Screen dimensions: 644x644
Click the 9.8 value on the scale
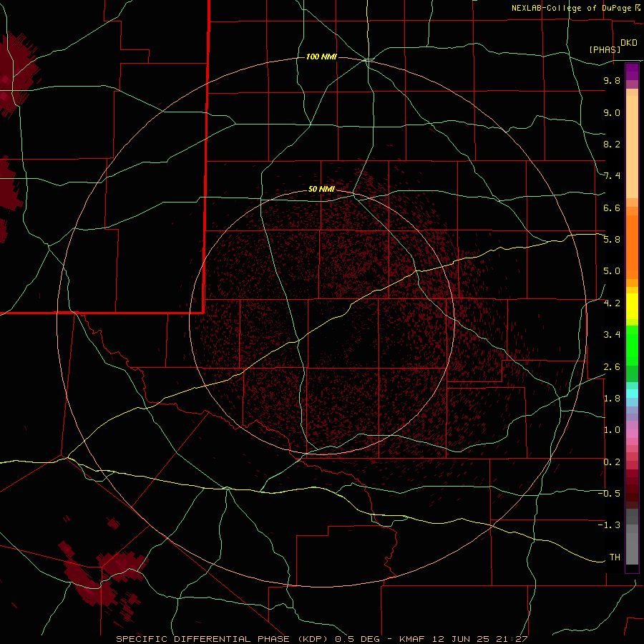[x=612, y=80]
